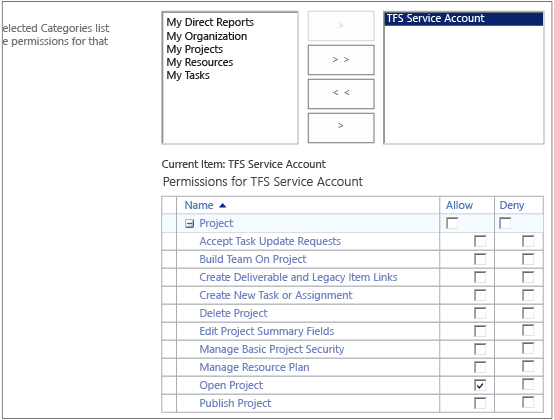Sort permissions by Name column header
Viewport: 554px width, 420px height.
click(x=205, y=205)
